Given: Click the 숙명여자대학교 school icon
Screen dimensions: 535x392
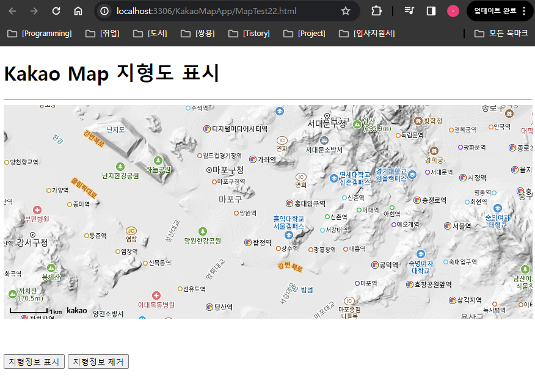Looking at the screenshot, I should click(x=421, y=254).
